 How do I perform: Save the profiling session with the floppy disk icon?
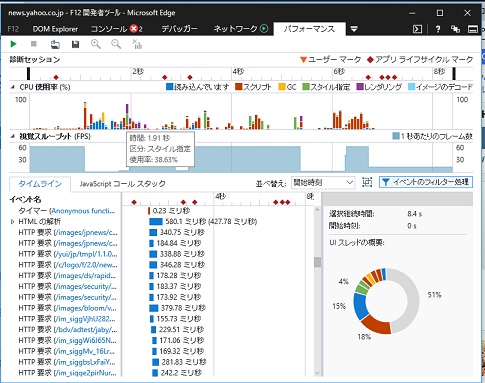[x=76, y=44]
